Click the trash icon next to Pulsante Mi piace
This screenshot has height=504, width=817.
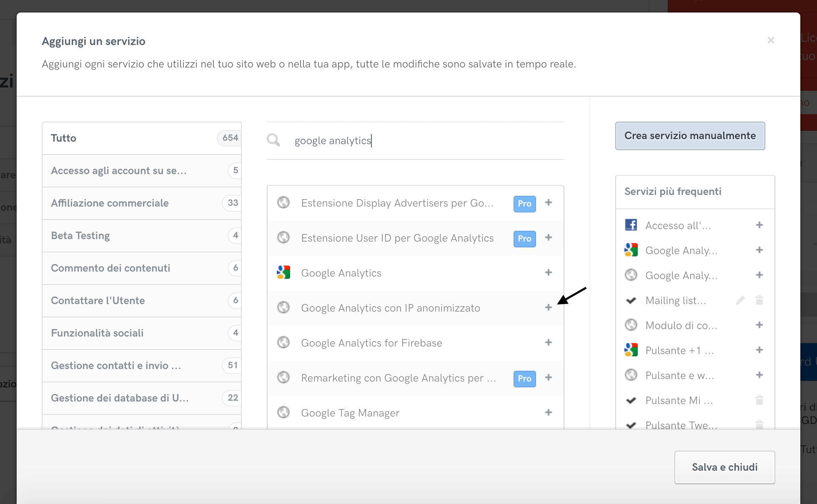(759, 400)
